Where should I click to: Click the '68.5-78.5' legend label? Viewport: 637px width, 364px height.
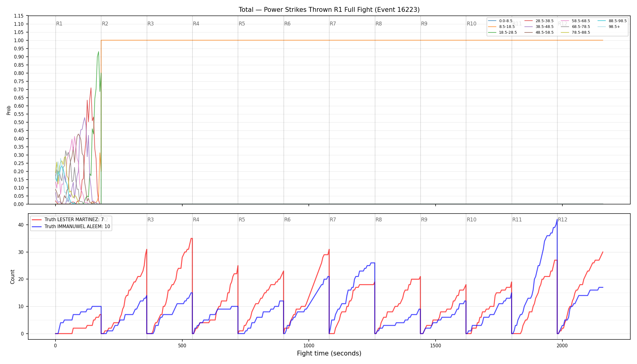[x=581, y=27]
